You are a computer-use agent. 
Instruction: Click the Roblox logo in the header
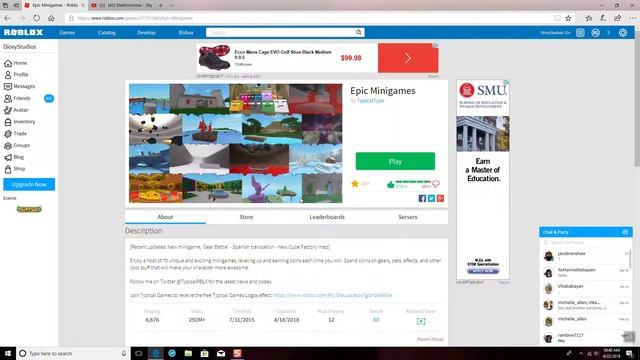click(x=23, y=32)
